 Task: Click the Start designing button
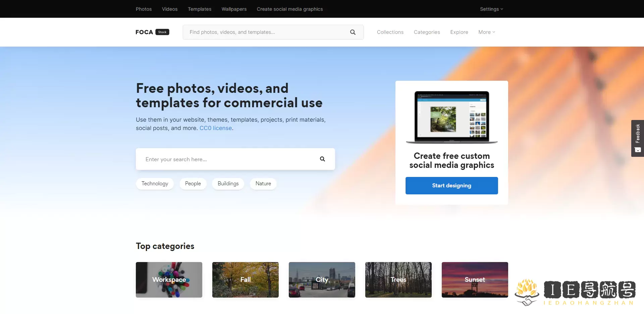coord(451,186)
